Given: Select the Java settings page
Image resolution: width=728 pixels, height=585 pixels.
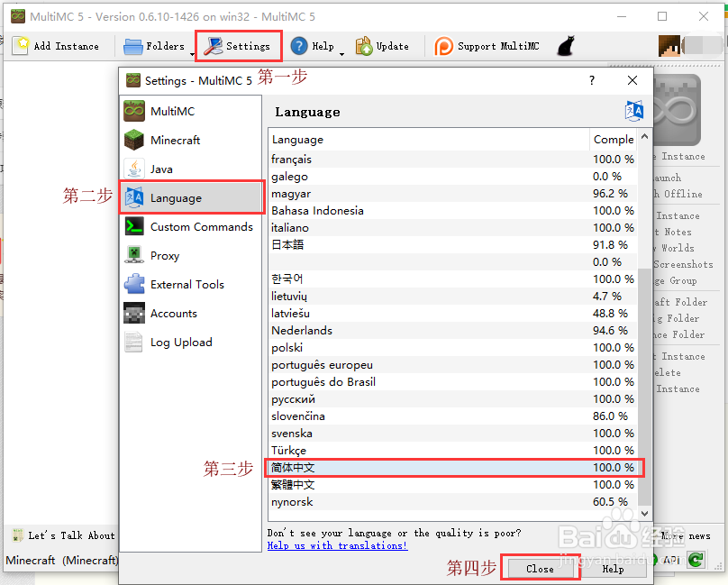Looking at the screenshot, I should [190, 169].
